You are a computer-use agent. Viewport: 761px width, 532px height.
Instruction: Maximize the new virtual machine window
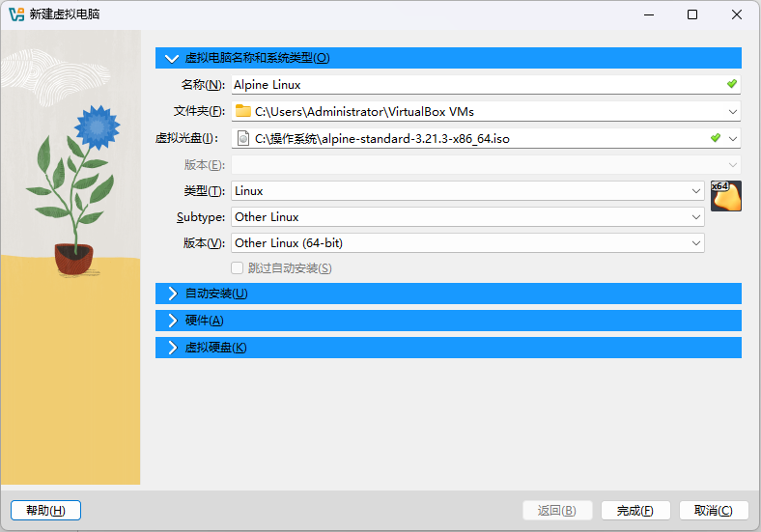[692, 14]
